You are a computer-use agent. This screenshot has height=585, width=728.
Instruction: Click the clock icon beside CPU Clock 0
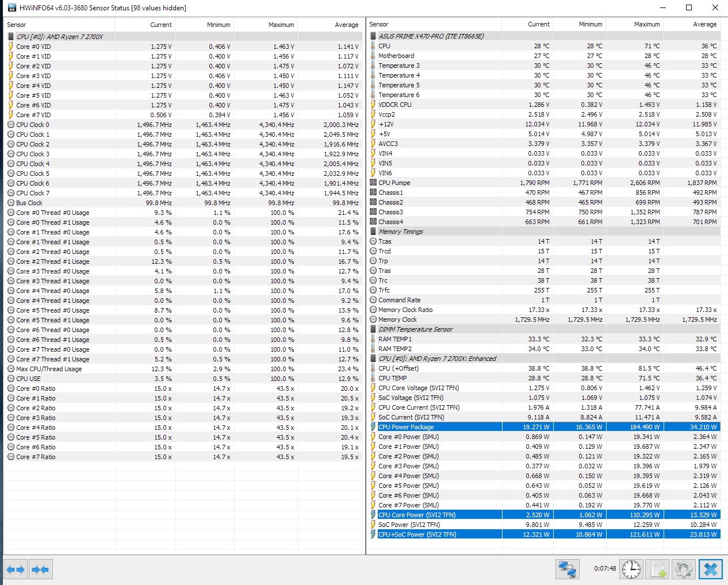coord(11,125)
